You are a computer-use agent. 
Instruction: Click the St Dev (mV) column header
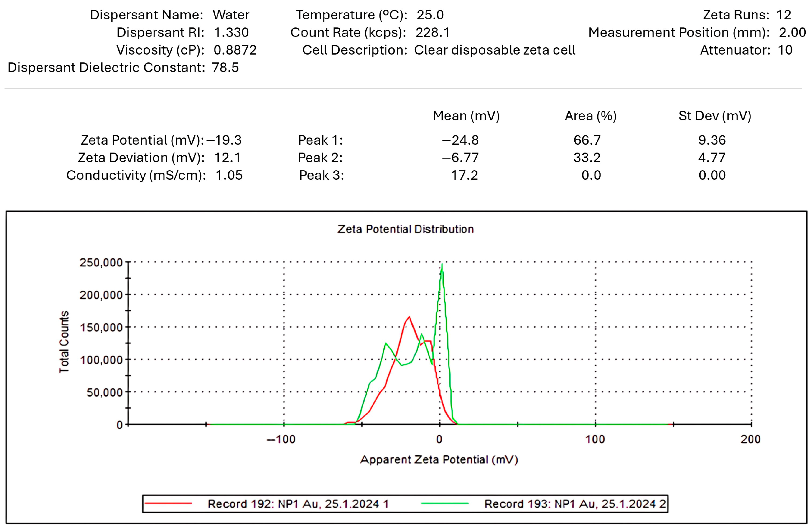[715, 116]
